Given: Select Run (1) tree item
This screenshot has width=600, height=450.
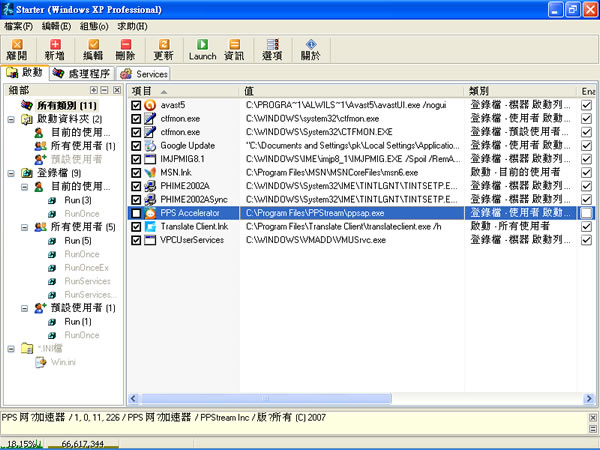Looking at the screenshot, I should tap(78, 321).
